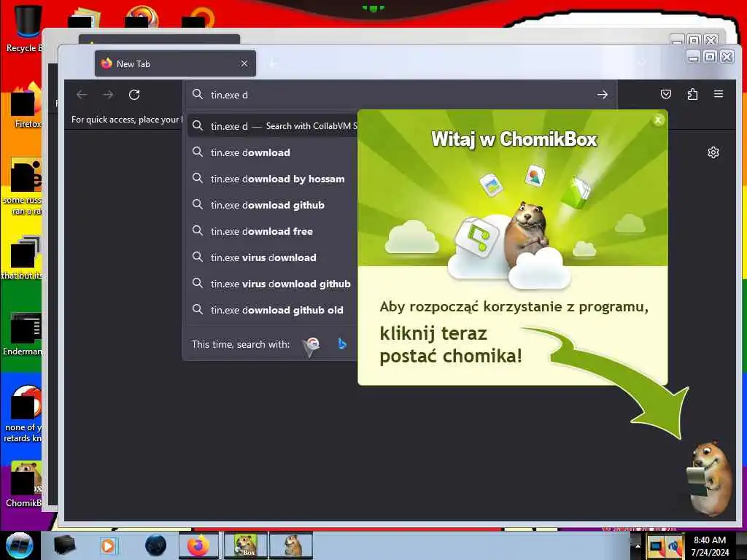The image size is (747, 560).
Task: Open Firefox from the taskbar
Action: [198, 545]
